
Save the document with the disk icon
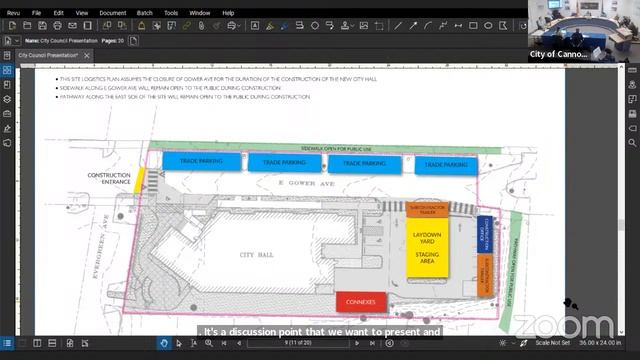pos(42,26)
